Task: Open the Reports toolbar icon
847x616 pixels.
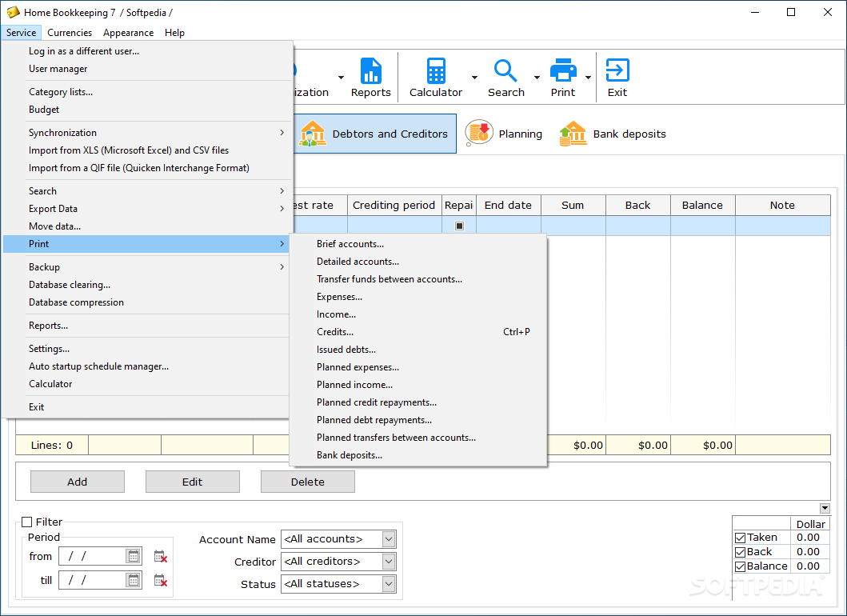Action: tap(370, 78)
